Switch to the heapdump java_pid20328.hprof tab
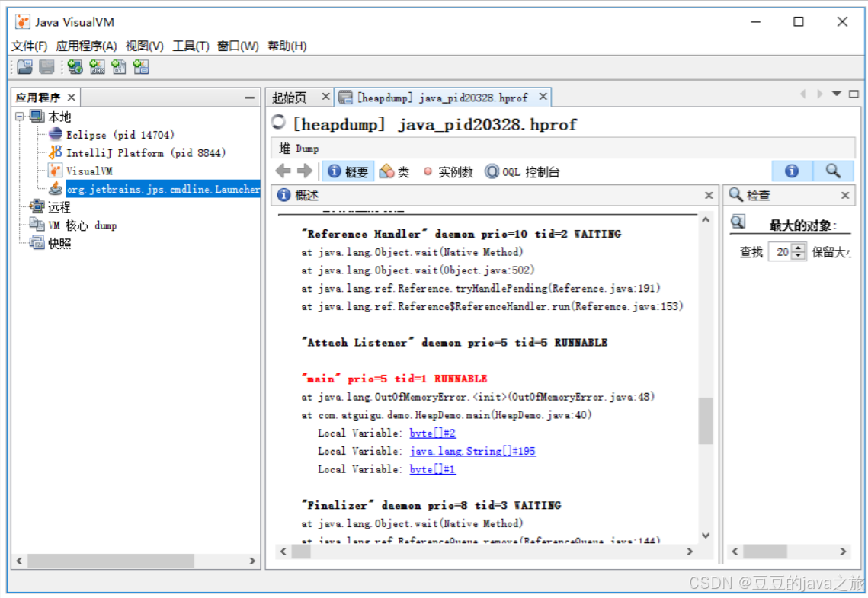Screen dimensions: 868x598 (442, 98)
